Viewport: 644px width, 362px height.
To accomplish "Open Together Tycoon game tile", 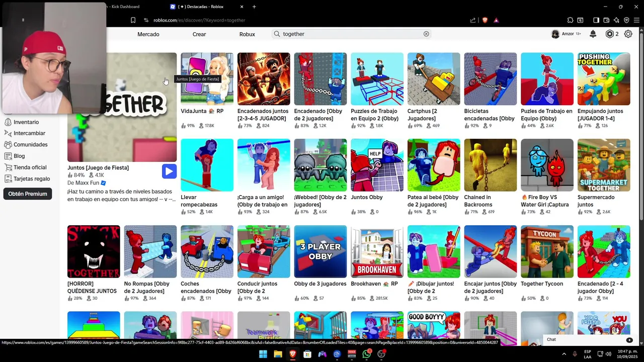I will click(x=547, y=263).
